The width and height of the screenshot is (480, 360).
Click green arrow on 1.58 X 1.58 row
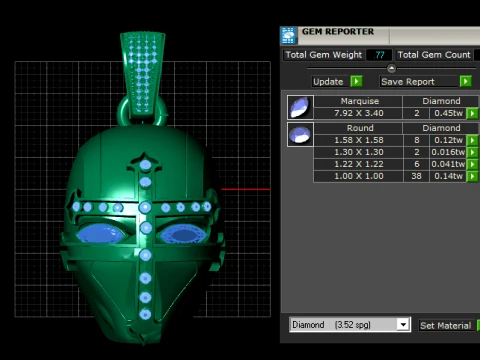(x=472, y=140)
